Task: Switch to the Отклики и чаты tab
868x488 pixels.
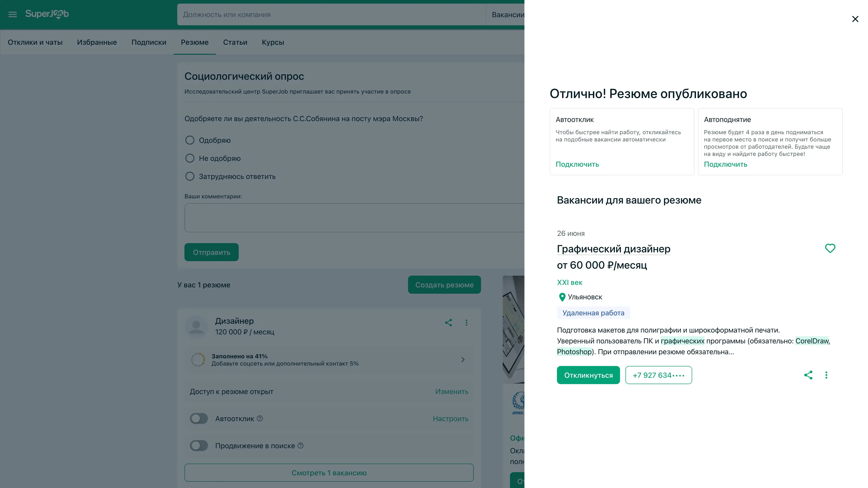Action: click(x=35, y=42)
